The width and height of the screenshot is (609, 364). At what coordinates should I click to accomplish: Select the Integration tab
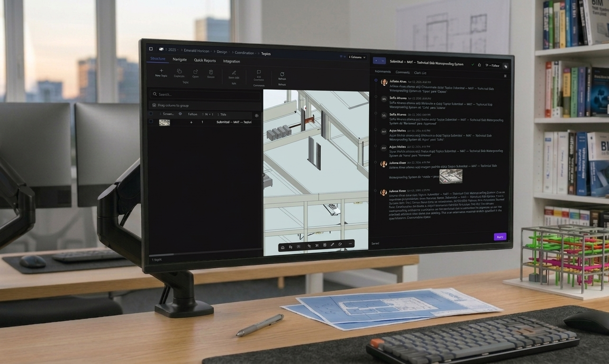click(232, 62)
